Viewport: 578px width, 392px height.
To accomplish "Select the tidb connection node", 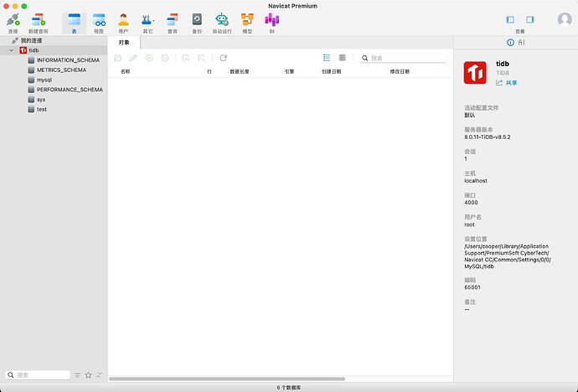I will (x=34, y=50).
